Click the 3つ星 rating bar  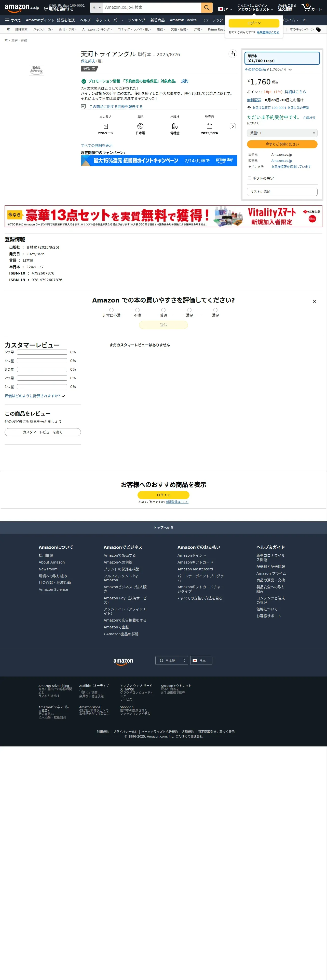pos(42,369)
